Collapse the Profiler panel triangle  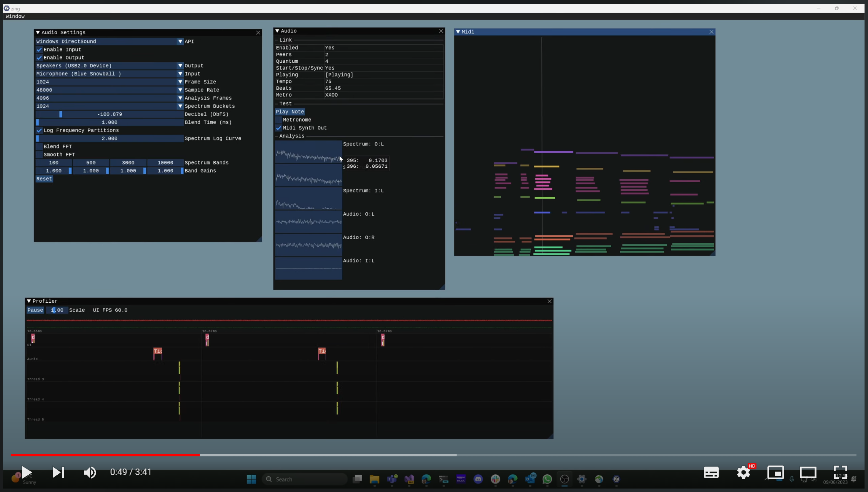coord(29,301)
